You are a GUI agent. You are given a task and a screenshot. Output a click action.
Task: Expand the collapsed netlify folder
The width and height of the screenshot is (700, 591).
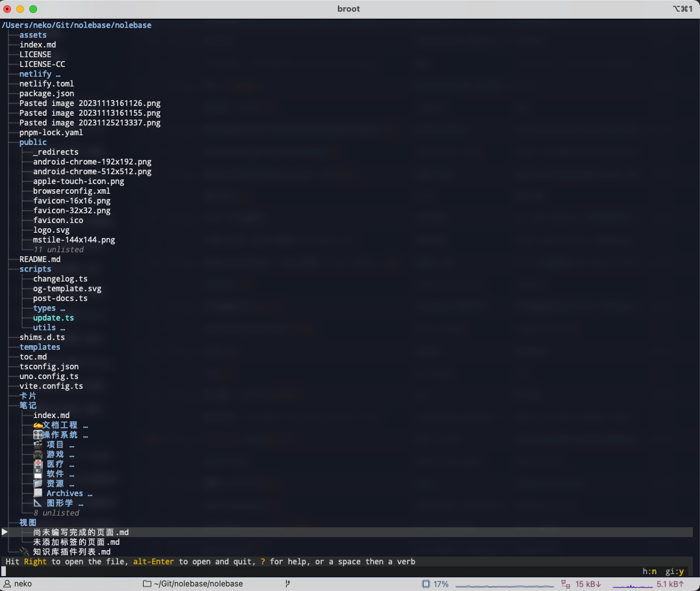tap(40, 74)
